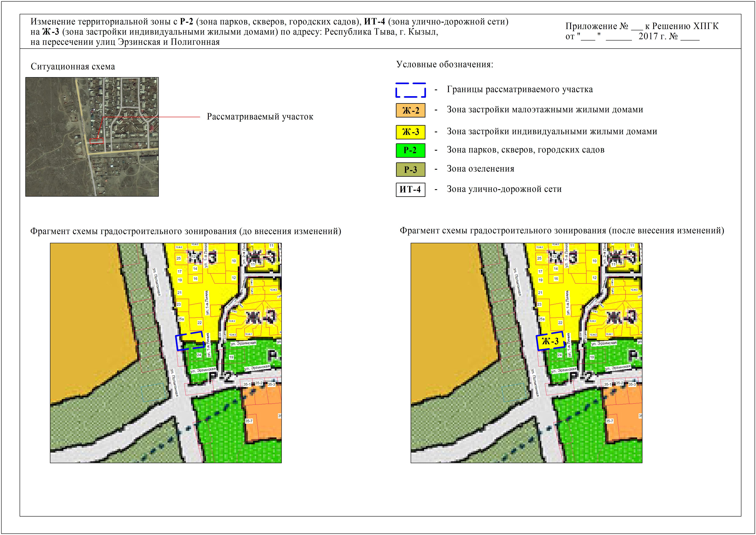Click the 'Условные обозначения:' heading
The image size is (756, 535).
pos(445,64)
